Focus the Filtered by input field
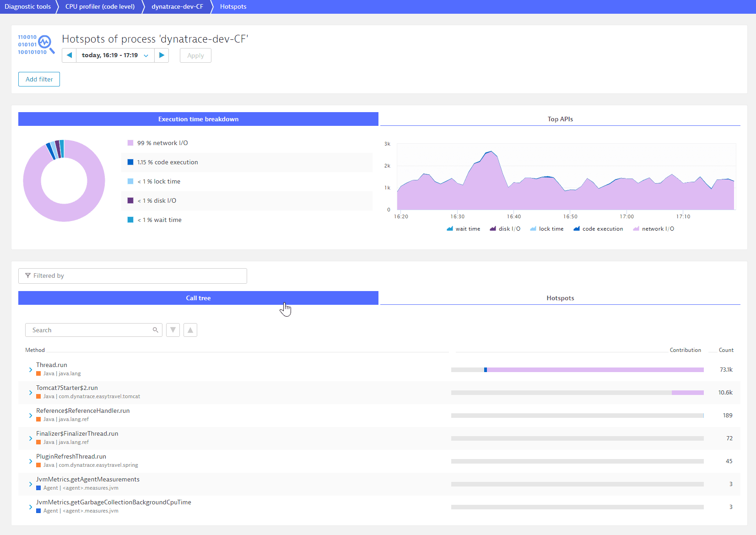 tap(133, 276)
